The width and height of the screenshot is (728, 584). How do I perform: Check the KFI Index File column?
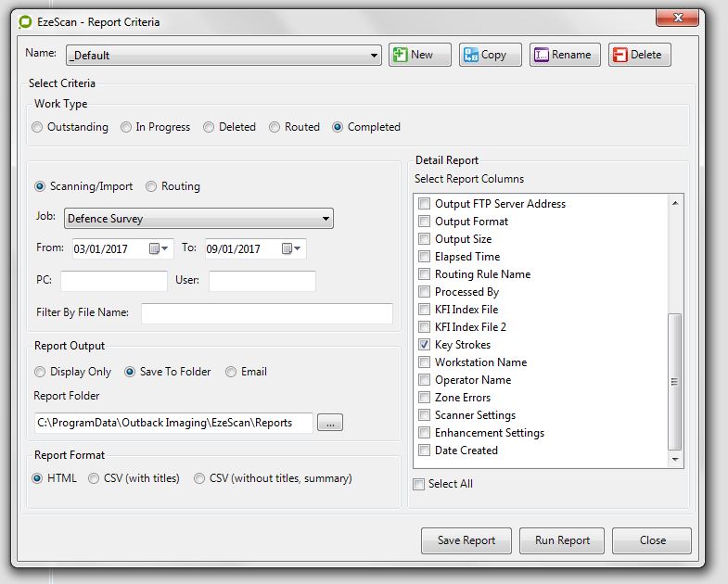[424, 310]
